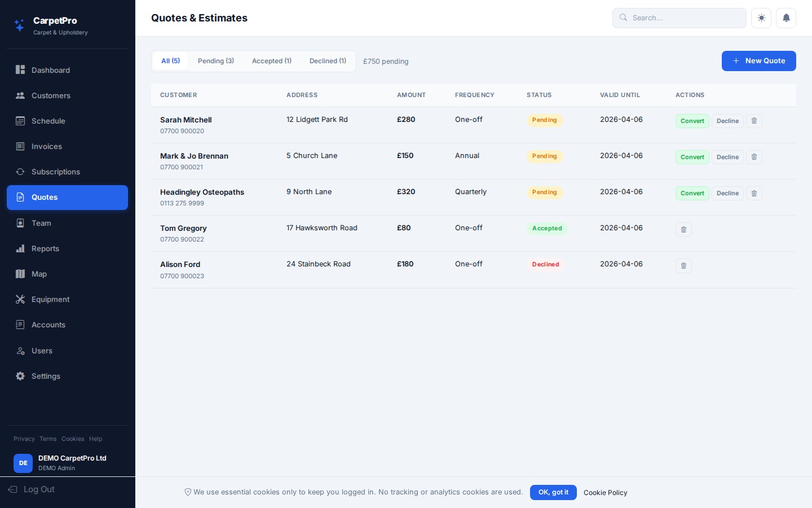Open notifications bell icon
Viewport: 812px width, 508px height.
[x=786, y=18]
